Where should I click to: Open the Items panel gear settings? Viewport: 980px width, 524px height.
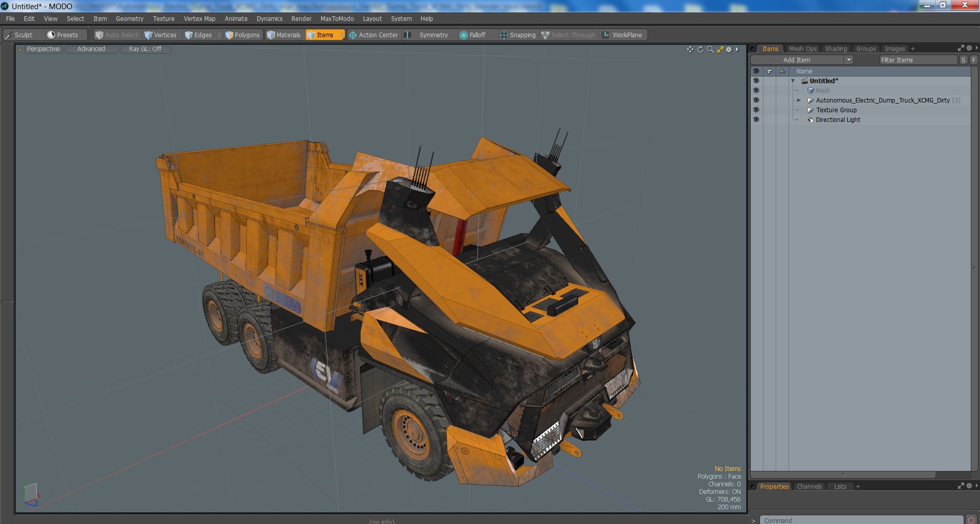969,48
